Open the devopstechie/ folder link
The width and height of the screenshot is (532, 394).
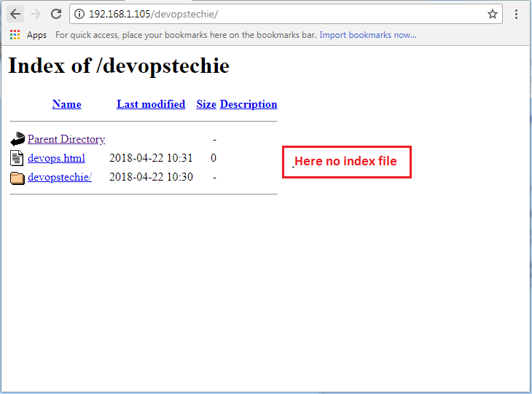60,177
